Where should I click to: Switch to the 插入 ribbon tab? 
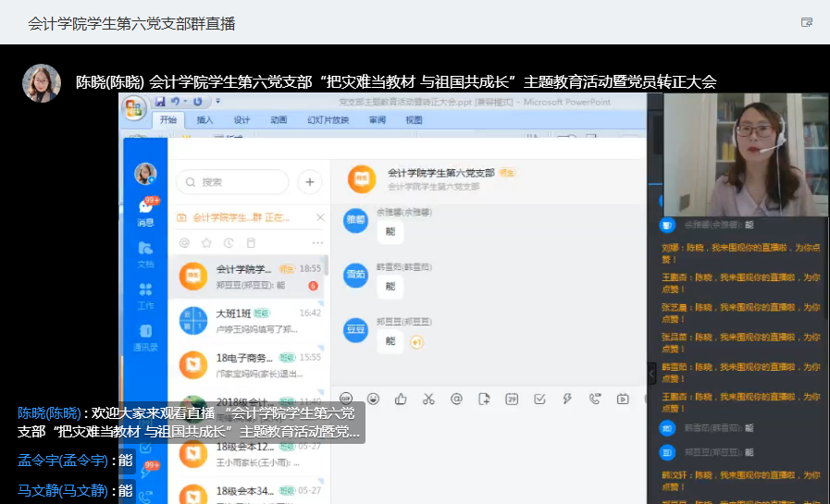[x=204, y=120]
